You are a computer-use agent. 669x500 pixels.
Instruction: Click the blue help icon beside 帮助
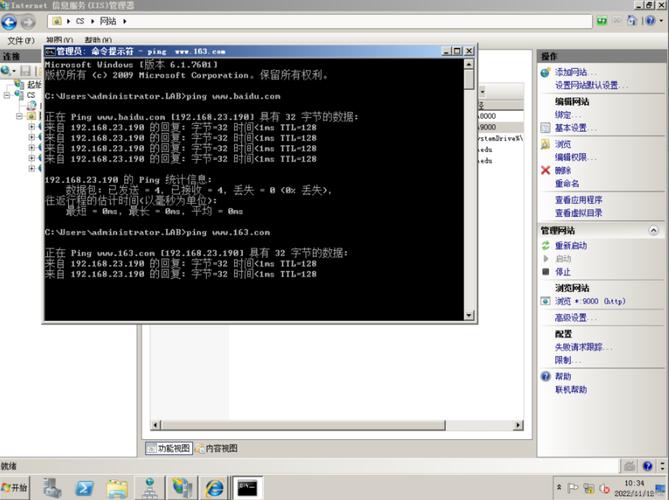click(x=545, y=376)
